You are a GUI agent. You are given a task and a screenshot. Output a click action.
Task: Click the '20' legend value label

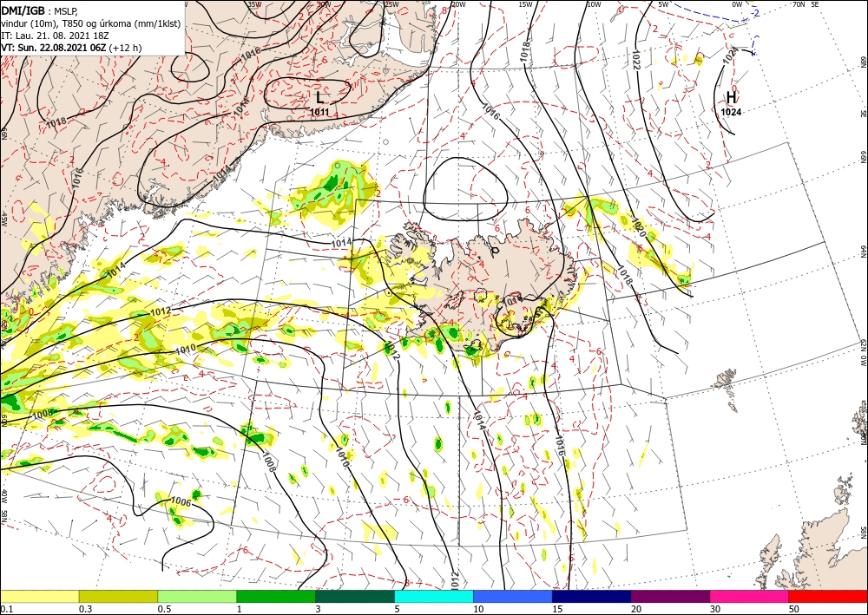click(x=636, y=609)
